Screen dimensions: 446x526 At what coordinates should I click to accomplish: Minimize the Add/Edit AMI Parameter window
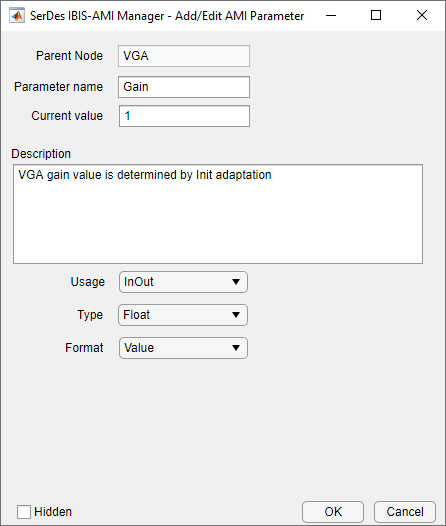pos(331,15)
